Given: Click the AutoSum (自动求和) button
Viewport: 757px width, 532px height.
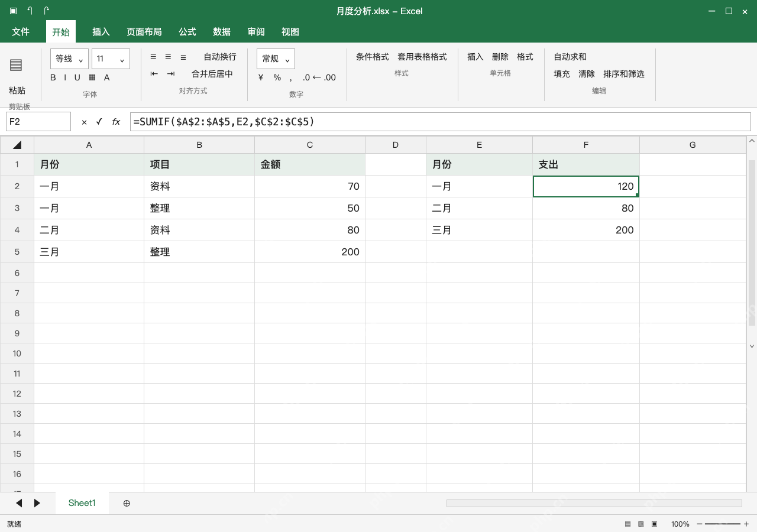Looking at the screenshot, I should (570, 57).
